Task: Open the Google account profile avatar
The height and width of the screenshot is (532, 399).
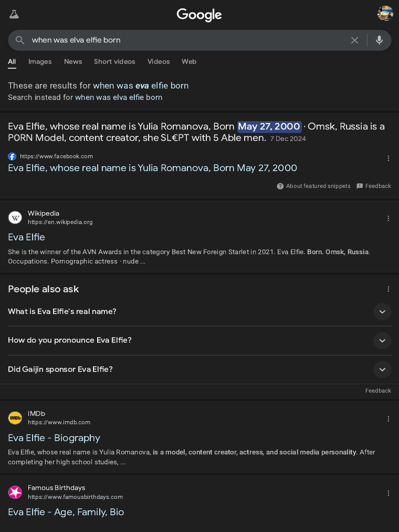Action: click(x=385, y=14)
